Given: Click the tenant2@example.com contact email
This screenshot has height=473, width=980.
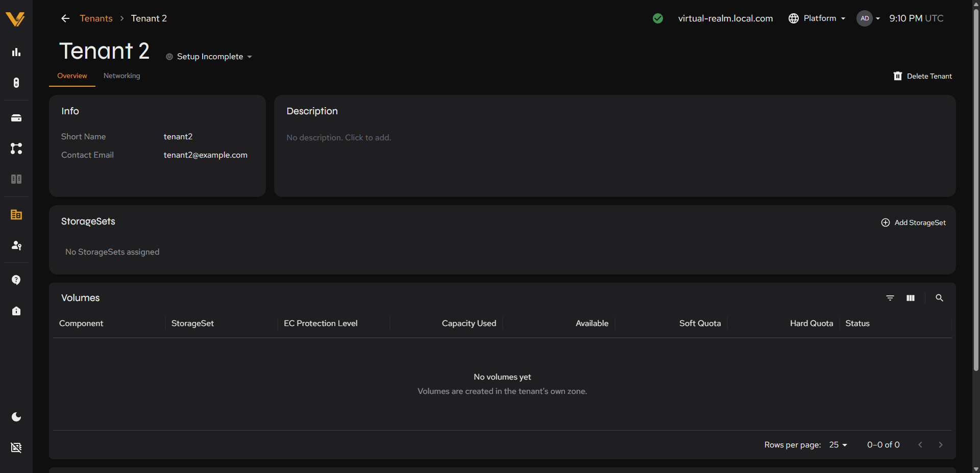Looking at the screenshot, I should (x=205, y=155).
